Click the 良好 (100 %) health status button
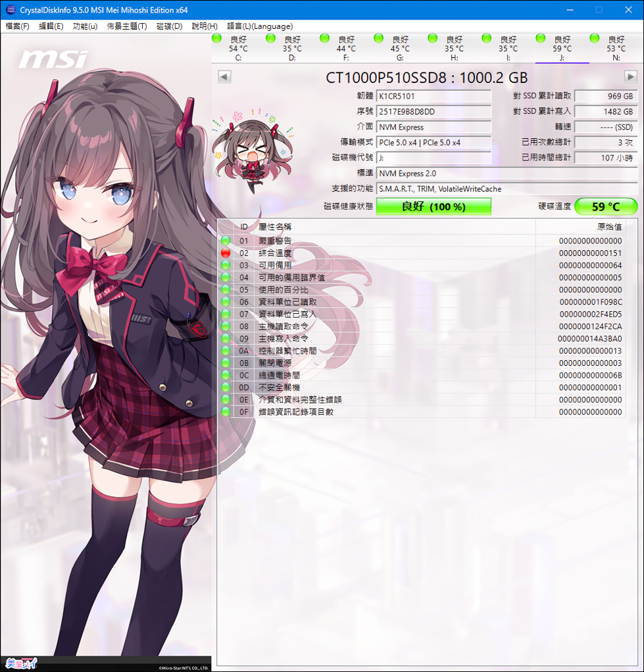 click(x=433, y=207)
